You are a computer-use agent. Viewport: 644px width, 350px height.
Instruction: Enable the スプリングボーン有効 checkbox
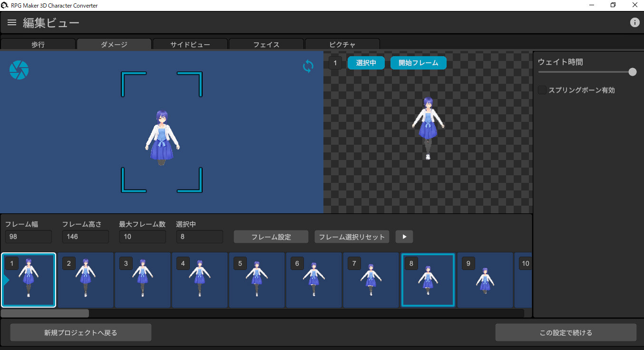(542, 90)
